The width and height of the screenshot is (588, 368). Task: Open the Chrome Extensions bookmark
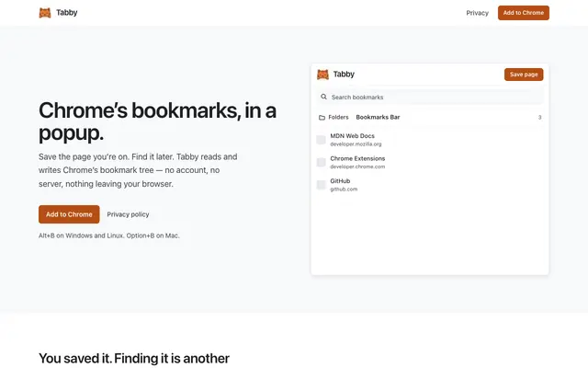(x=357, y=158)
